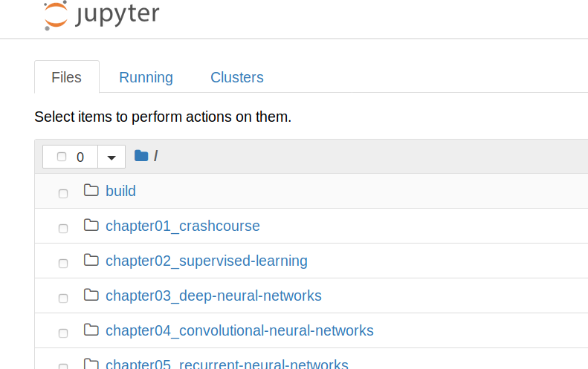Switch to the Running tab

[146, 77]
